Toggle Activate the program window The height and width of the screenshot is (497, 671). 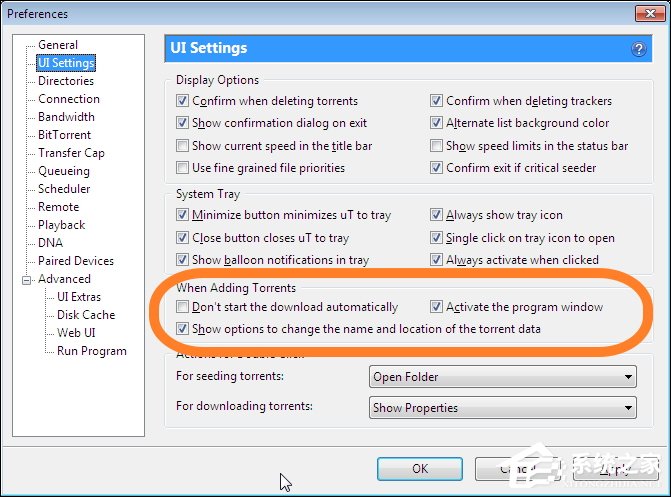(436, 307)
